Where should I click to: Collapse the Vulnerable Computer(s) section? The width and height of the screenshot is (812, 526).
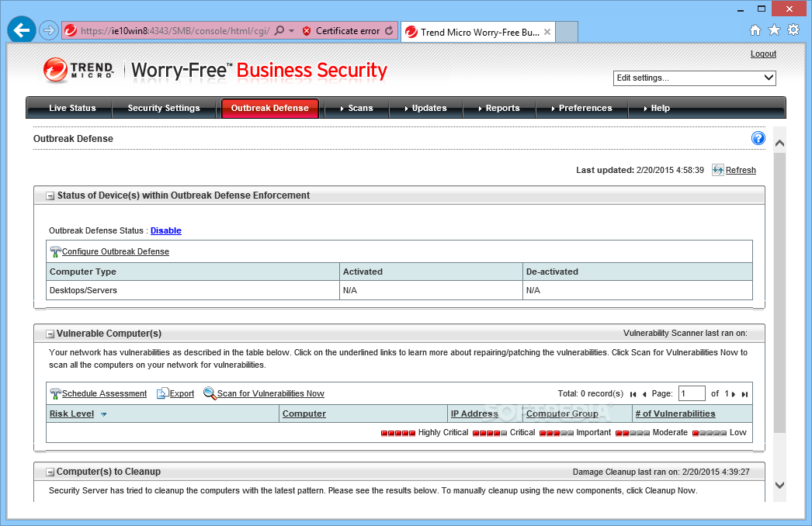pyautogui.click(x=50, y=334)
